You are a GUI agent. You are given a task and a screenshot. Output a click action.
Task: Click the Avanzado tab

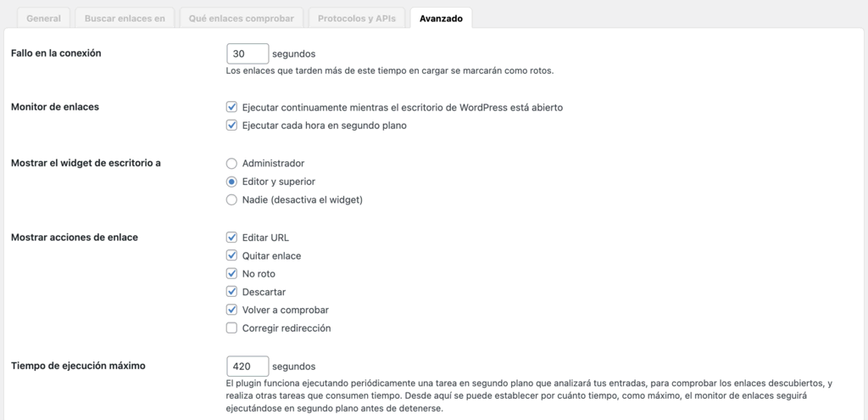coord(441,18)
